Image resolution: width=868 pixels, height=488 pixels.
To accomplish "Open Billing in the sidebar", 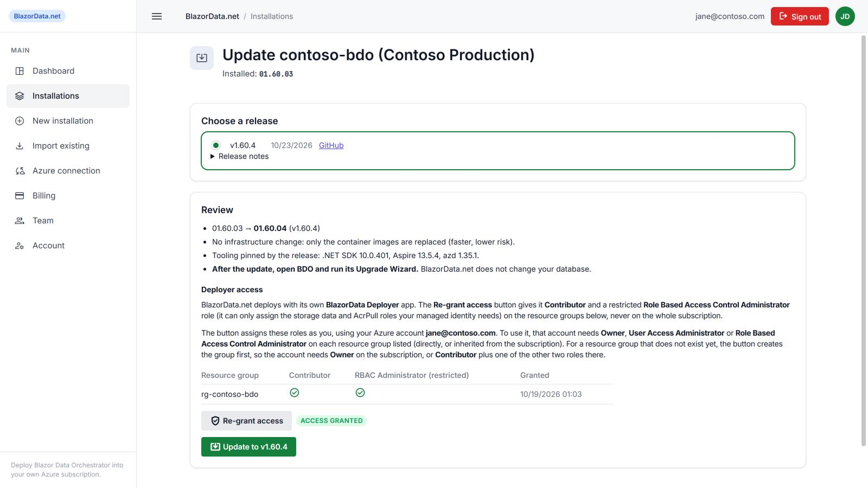I will tap(68, 196).
